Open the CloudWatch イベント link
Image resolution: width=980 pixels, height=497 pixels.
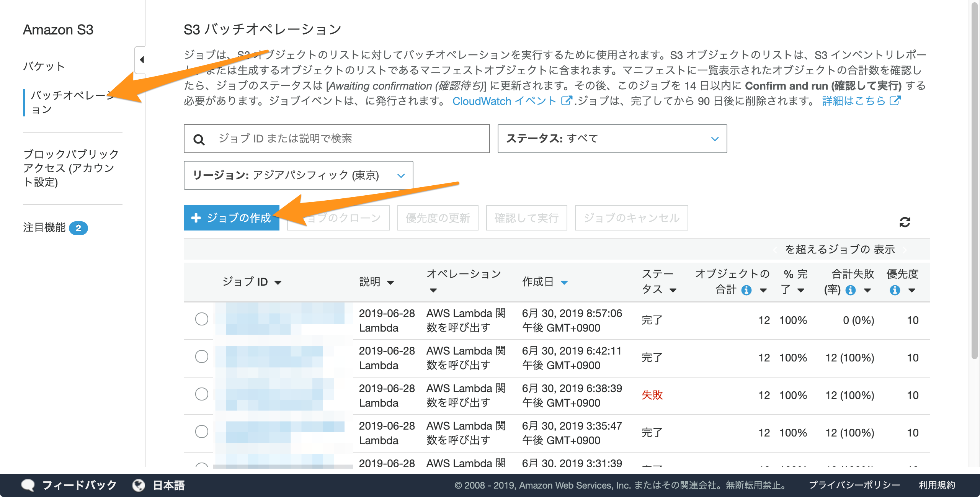pos(504,101)
